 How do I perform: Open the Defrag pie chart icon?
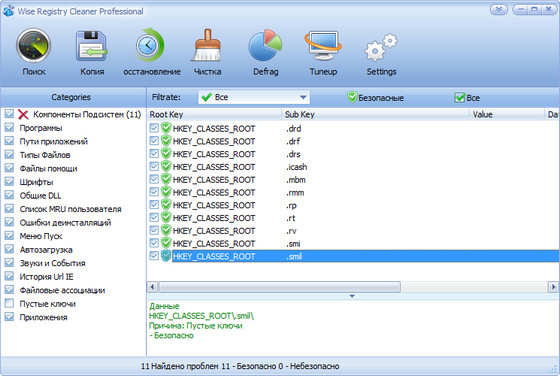[x=265, y=46]
